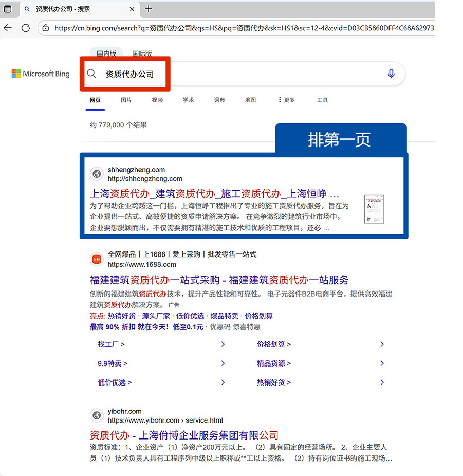This screenshot has height=476, width=463.
Task: Expand the 找工厂 sublink chevron
Action: [x=223, y=344]
